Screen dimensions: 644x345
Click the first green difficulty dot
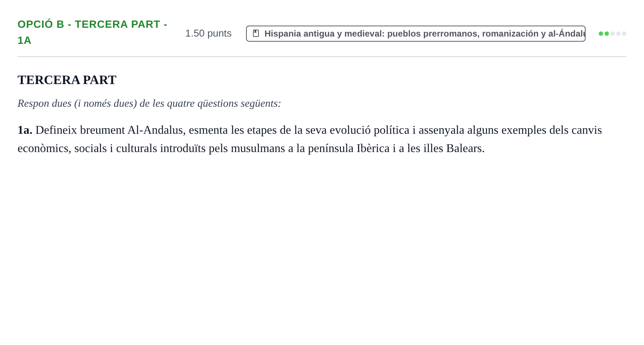pos(601,34)
